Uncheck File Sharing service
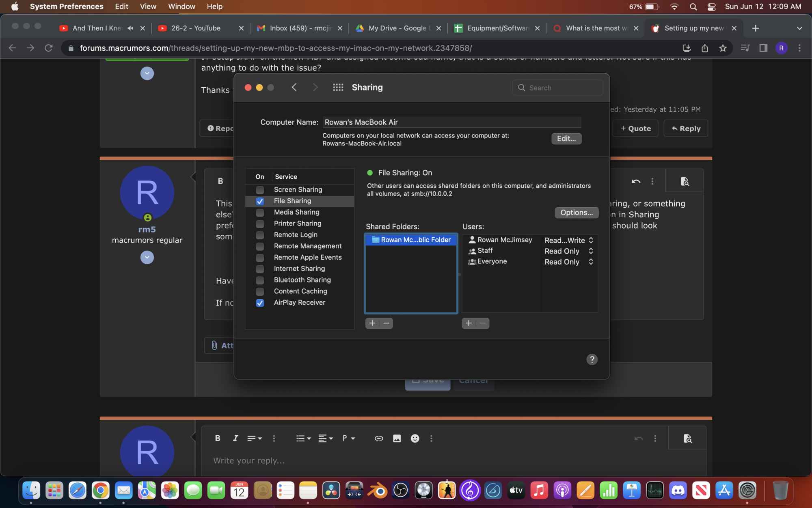The height and width of the screenshot is (508, 812). (x=260, y=201)
